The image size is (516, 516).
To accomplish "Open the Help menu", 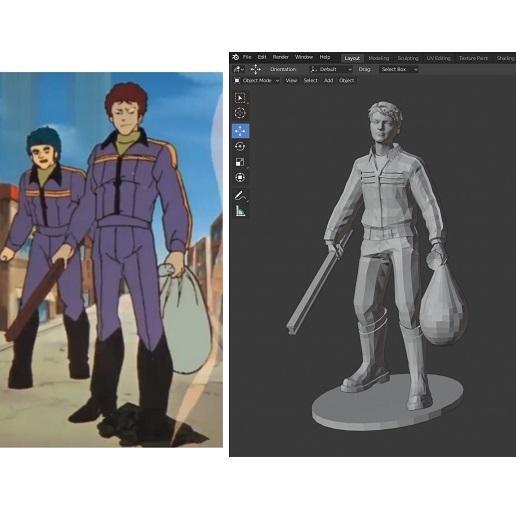I will pos(325,57).
